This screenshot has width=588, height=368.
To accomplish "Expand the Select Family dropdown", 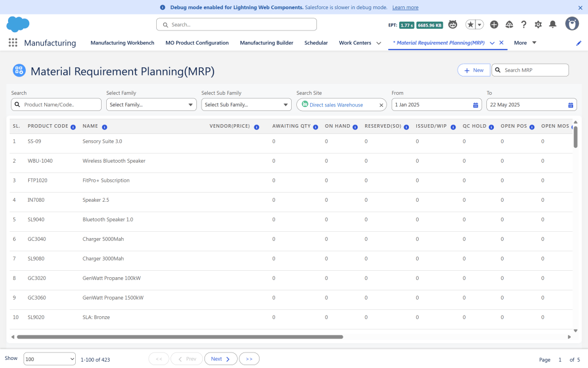I will (151, 105).
